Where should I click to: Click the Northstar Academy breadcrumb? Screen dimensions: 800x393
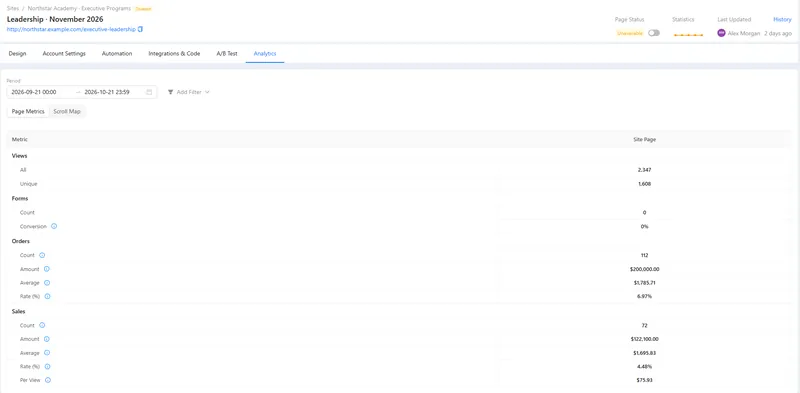(x=79, y=9)
